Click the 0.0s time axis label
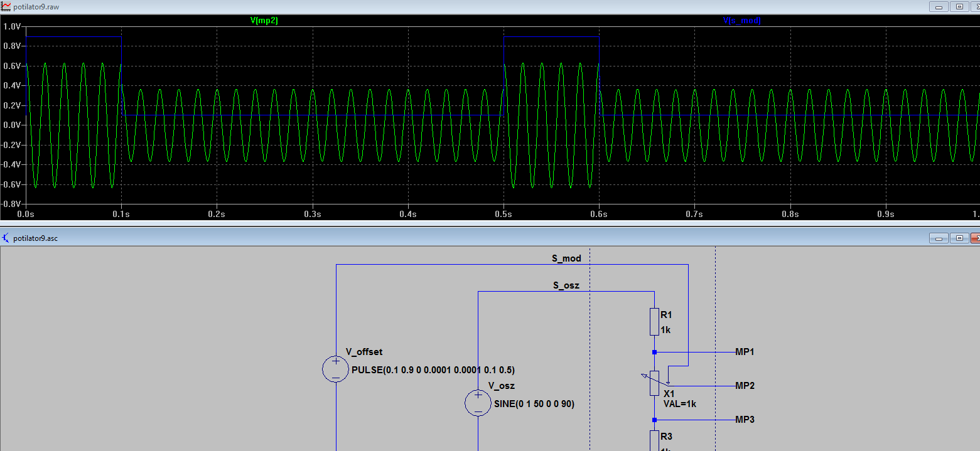This screenshot has height=451, width=980. [26, 214]
